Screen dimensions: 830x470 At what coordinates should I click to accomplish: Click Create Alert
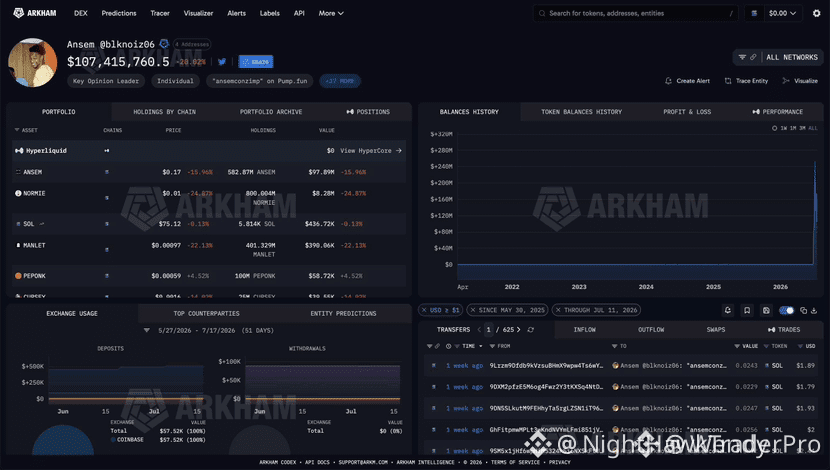688,81
